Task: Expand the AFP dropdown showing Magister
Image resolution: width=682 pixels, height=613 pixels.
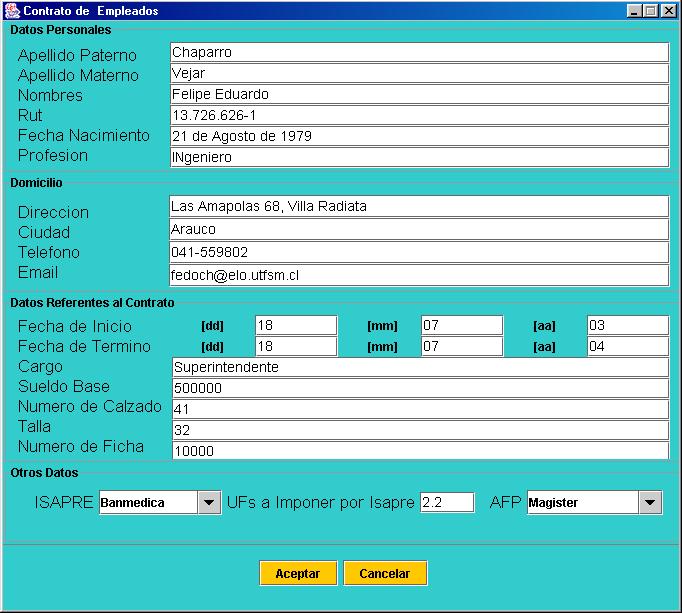Action: [594, 503]
